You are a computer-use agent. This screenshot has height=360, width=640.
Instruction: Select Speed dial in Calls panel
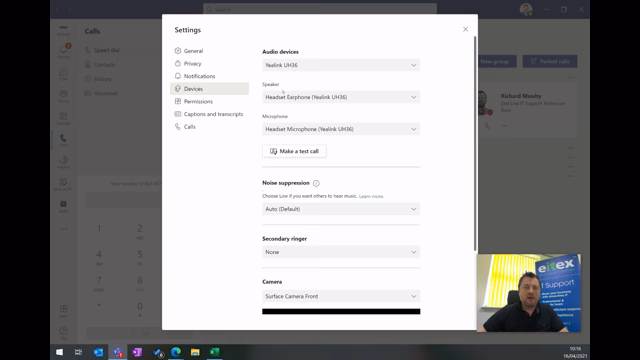[x=102, y=50]
